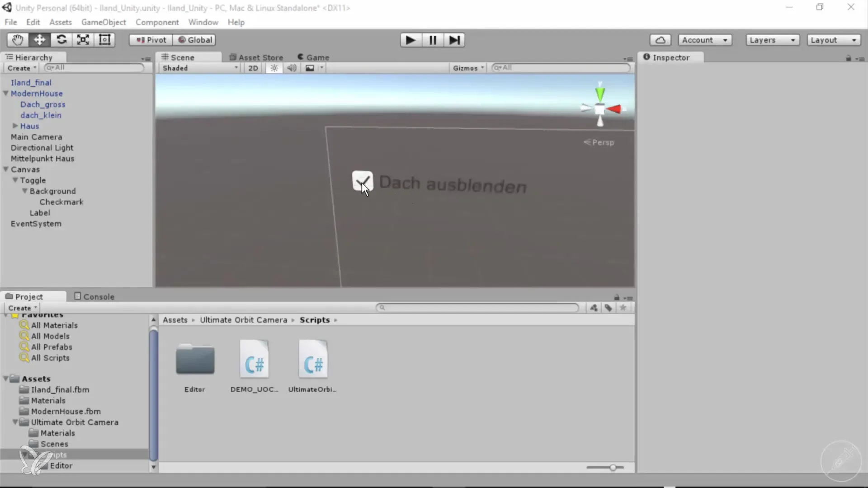The height and width of the screenshot is (488, 868).
Task: Toggle Persp projection label
Action: [x=599, y=142]
